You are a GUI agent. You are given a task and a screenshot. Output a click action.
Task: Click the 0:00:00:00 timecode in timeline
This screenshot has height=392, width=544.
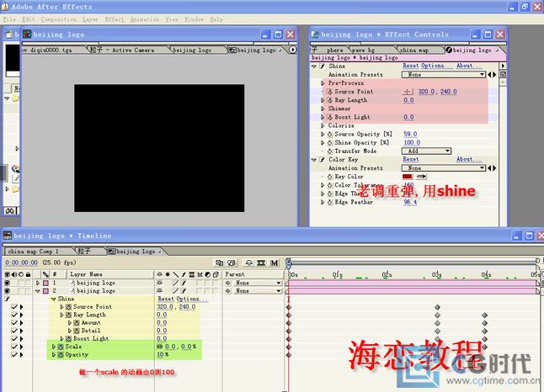click(x=21, y=262)
